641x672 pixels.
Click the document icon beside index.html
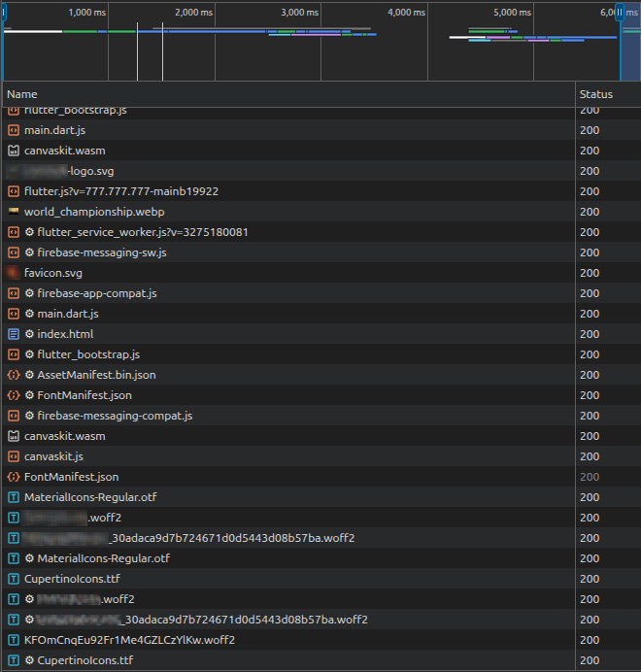(14, 334)
